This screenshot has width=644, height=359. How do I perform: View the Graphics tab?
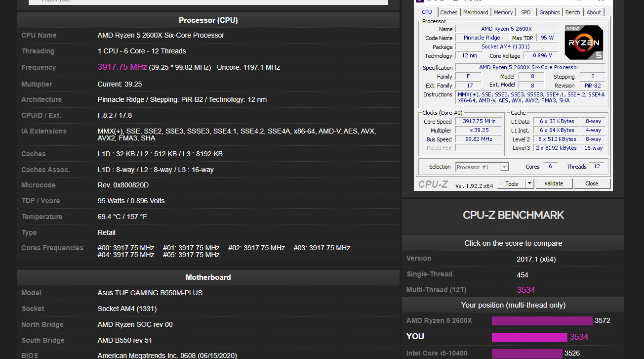point(549,12)
